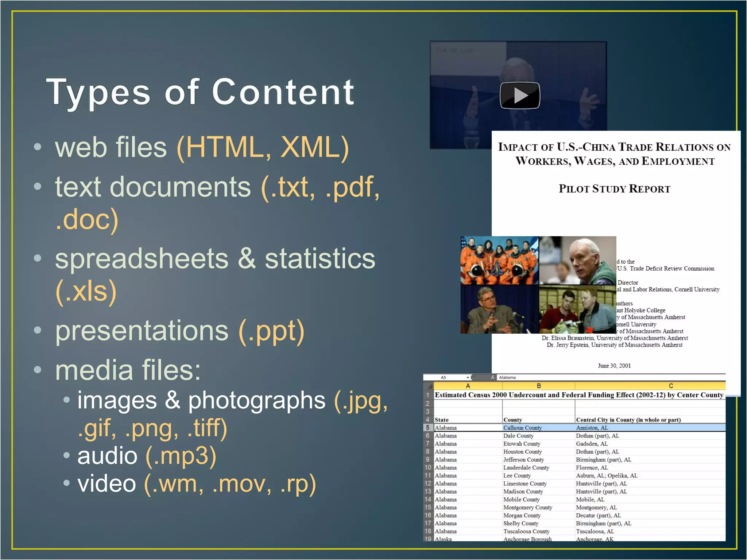Select column A header in spreadsheet
The width and height of the screenshot is (747, 560).
point(468,386)
